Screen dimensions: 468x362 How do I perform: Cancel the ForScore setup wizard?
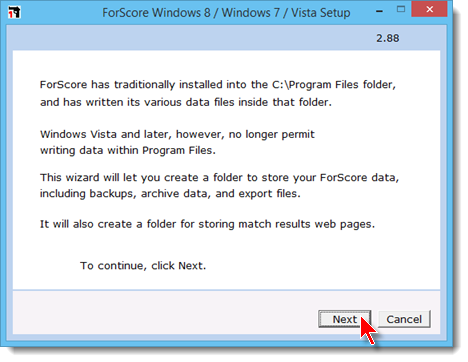tap(404, 319)
